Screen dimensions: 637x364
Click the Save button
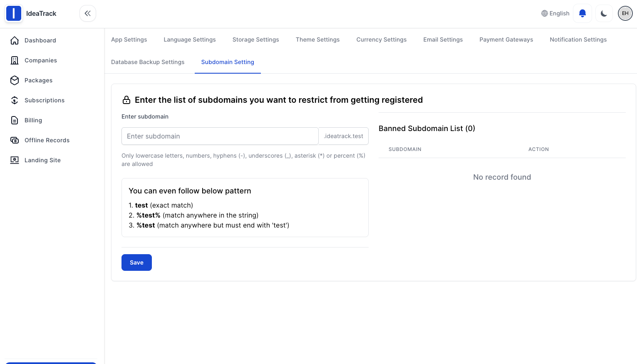pos(136,262)
